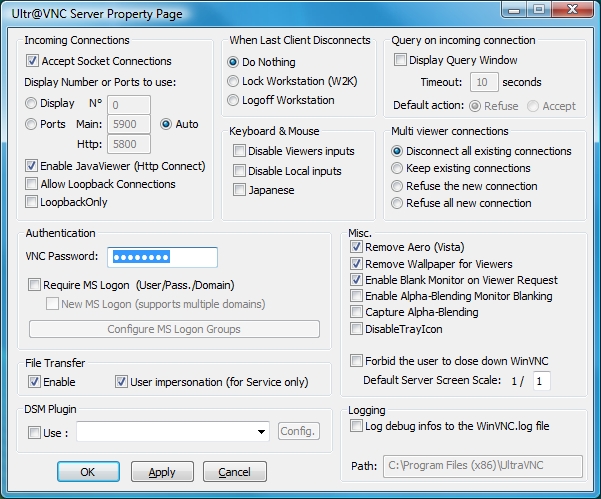Select Keep existing connections

click(397, 168)
